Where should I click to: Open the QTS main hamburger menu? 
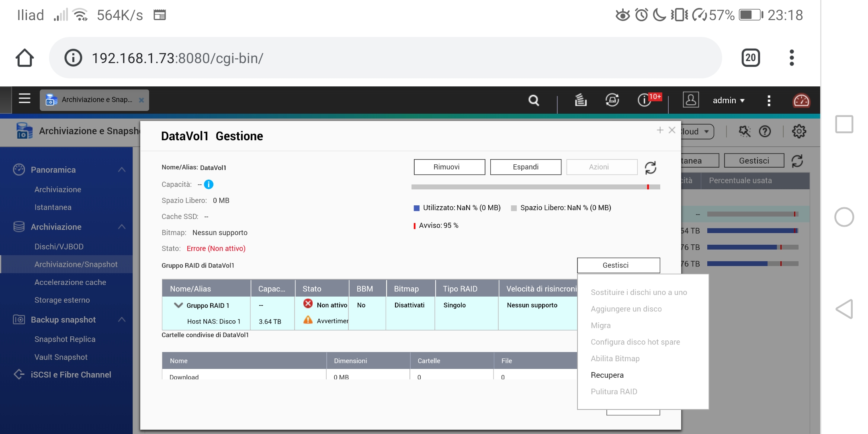[25, 99]
